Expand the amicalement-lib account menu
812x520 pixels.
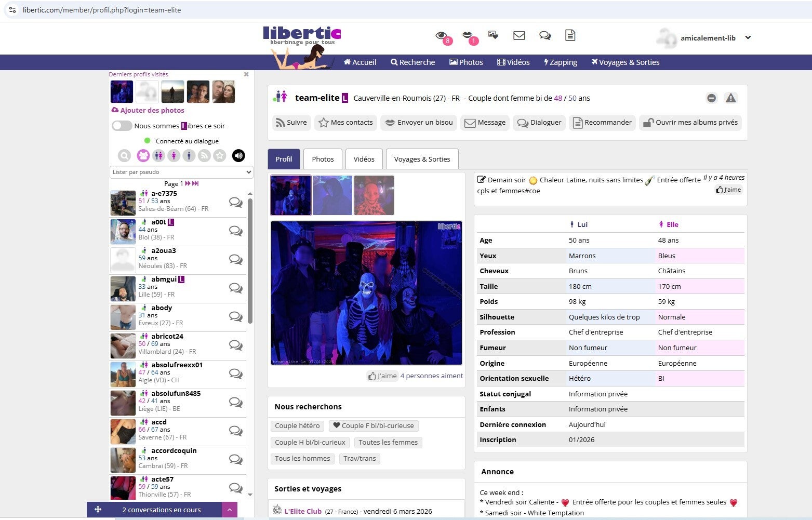pos(748,37)
